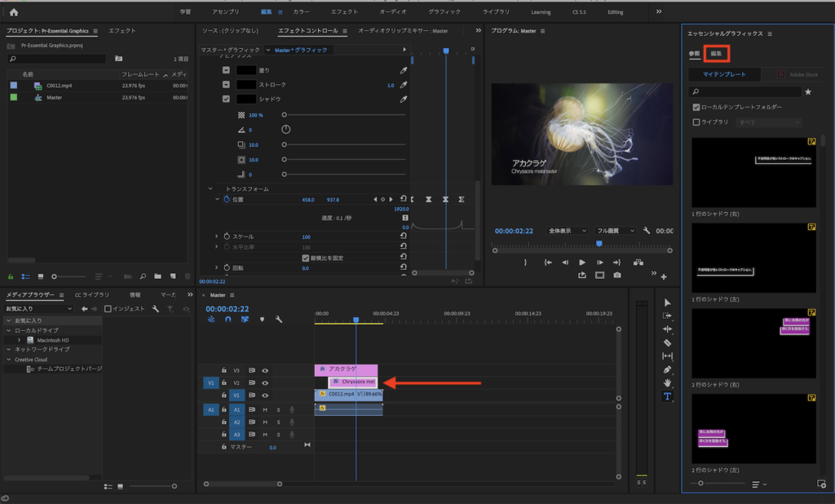Screen dimensions: 835x504
Task: Uncheck ローカルテンプレートフォルダー checkbox
Action: (696, 107)
